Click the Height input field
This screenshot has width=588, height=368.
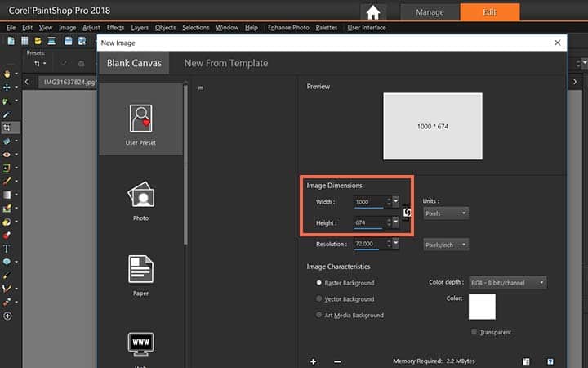(x=370, y=222)
